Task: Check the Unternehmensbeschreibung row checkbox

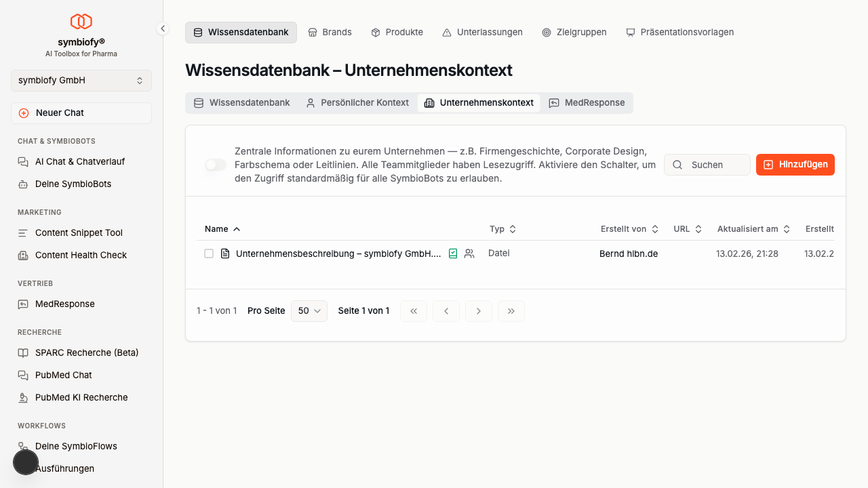Action: (209, 253)
